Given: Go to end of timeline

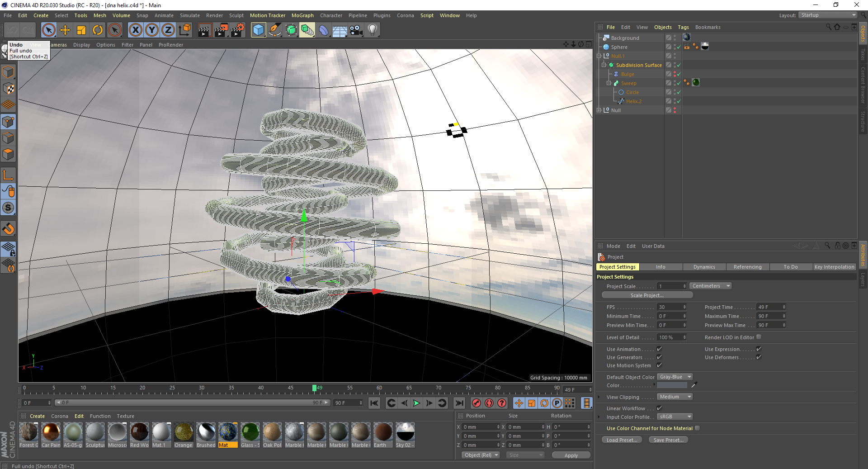Looking at the screenshot, I should click(459, 403).
